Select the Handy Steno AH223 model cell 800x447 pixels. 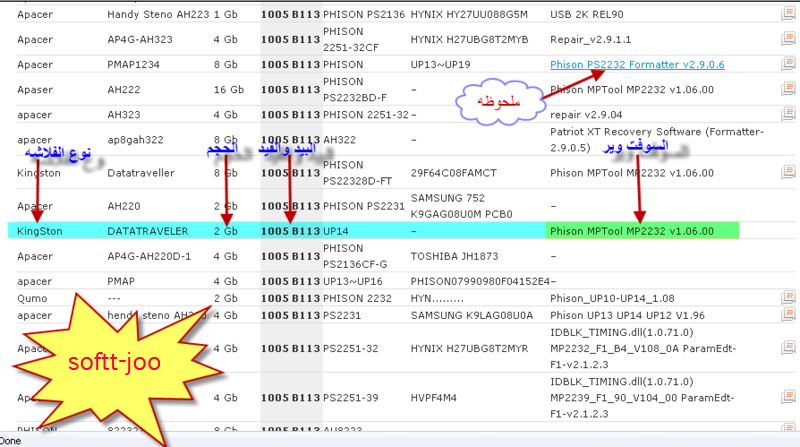point(158,14)
